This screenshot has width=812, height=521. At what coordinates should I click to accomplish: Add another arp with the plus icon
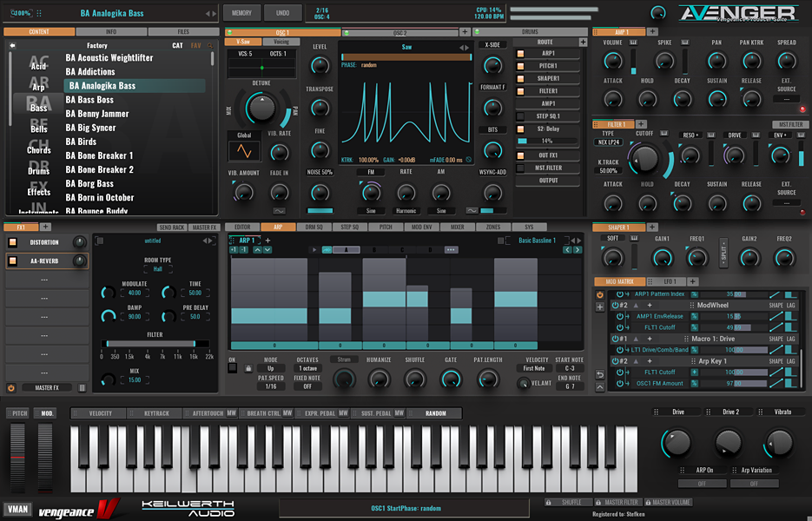point(267,241)
